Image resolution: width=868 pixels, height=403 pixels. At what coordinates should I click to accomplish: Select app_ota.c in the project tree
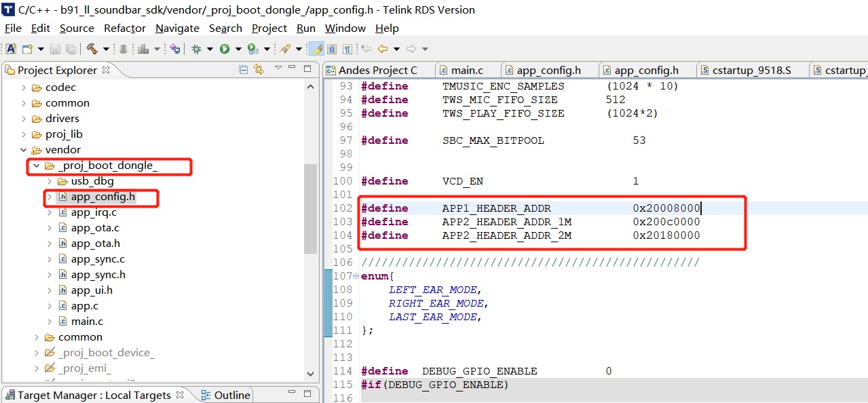coord(94,228)
